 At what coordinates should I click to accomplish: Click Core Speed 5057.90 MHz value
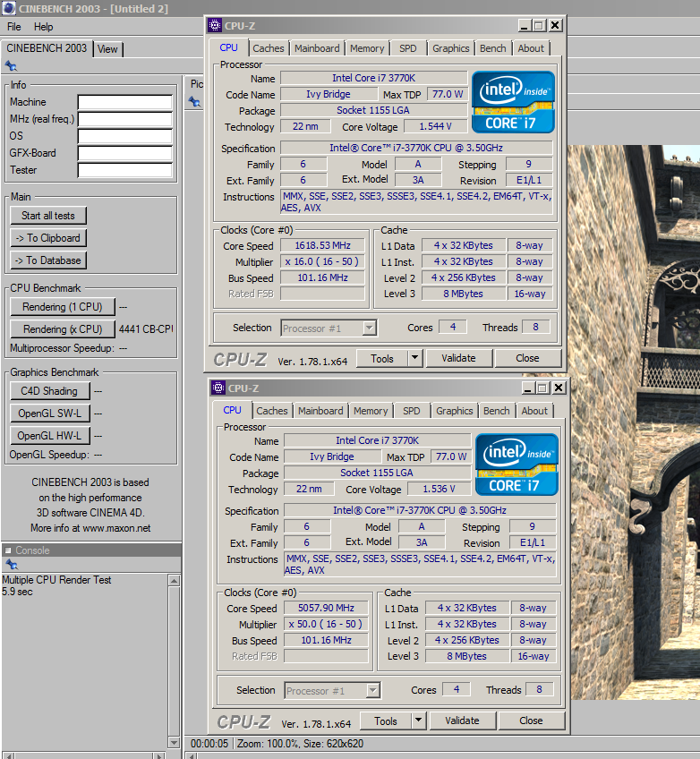pos(327,608)
